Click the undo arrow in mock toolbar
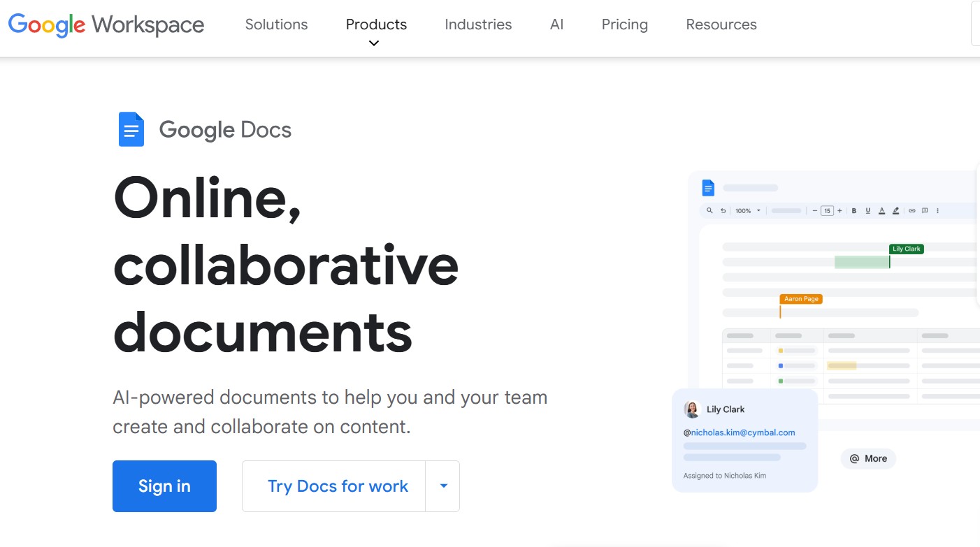Screen dimensions: 980x547 [723, 210]
